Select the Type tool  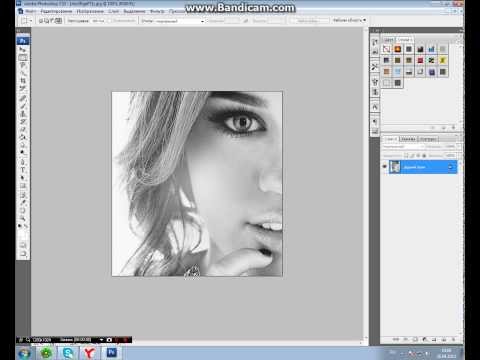(x=23, y=170)
